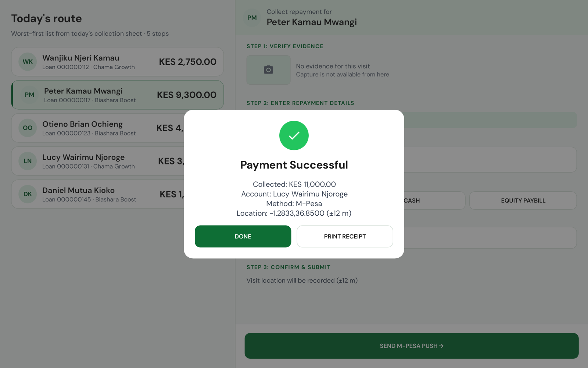
Task: Click the LN avatar badge
Action: [28, 161]
